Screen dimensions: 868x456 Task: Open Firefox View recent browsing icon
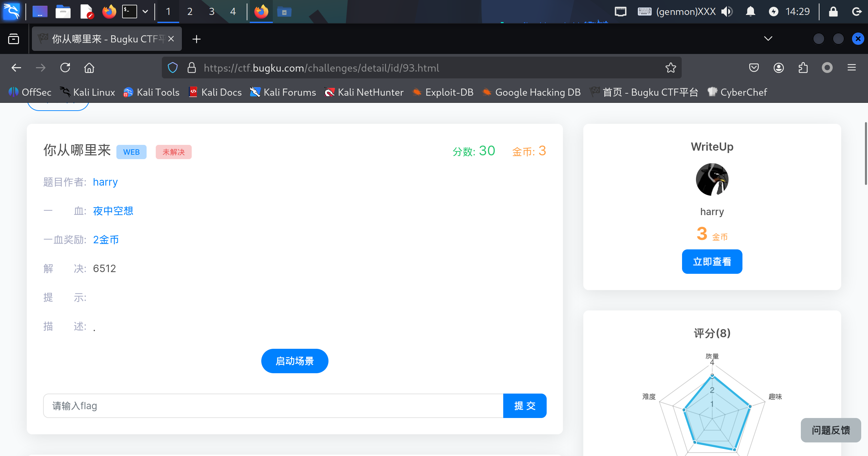pyautogui.click(x=14, y=39)
